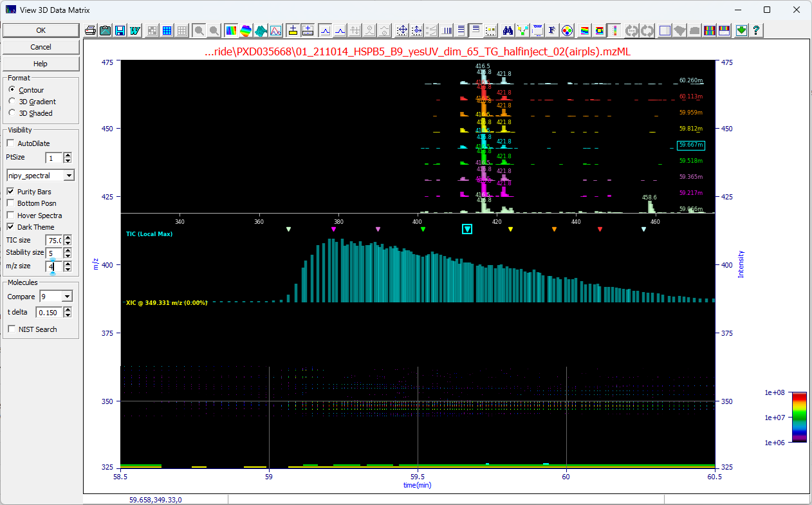
Task: Open the font 'F' toolbar icon
Action: pos(552,30)
